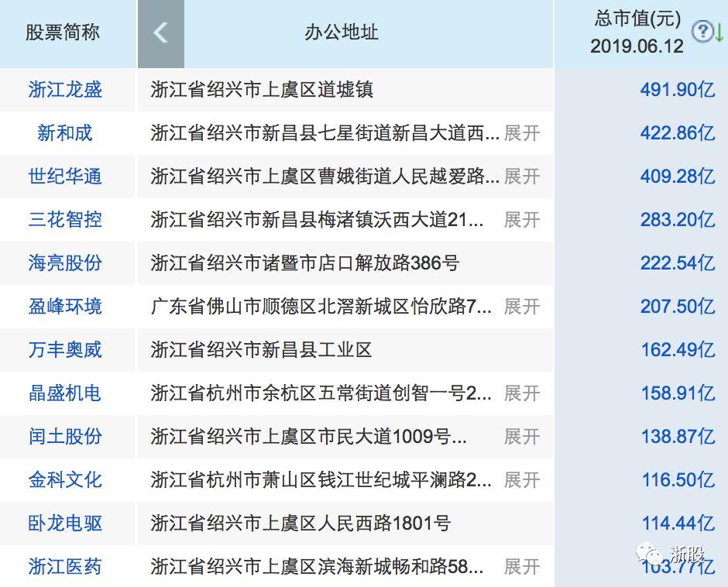Expand the 世纪华通 office address
Screen dimensions: 728x587
click(x=522, y=177)
